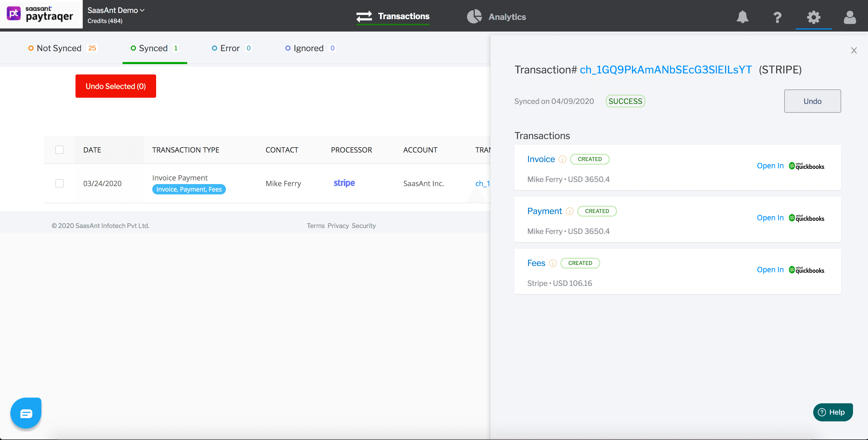
Task: Switch to the Not Synced tab
Action: (63, 48)
